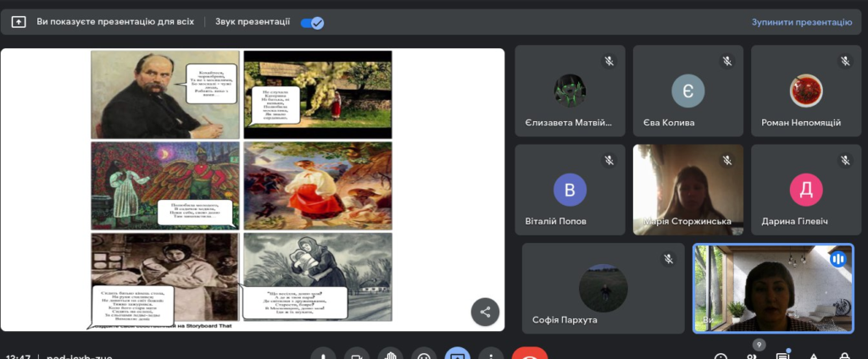Click the sepia mother with baby panel
The width and height of the screenshot is (868, 359).
(x=165, y=277)
